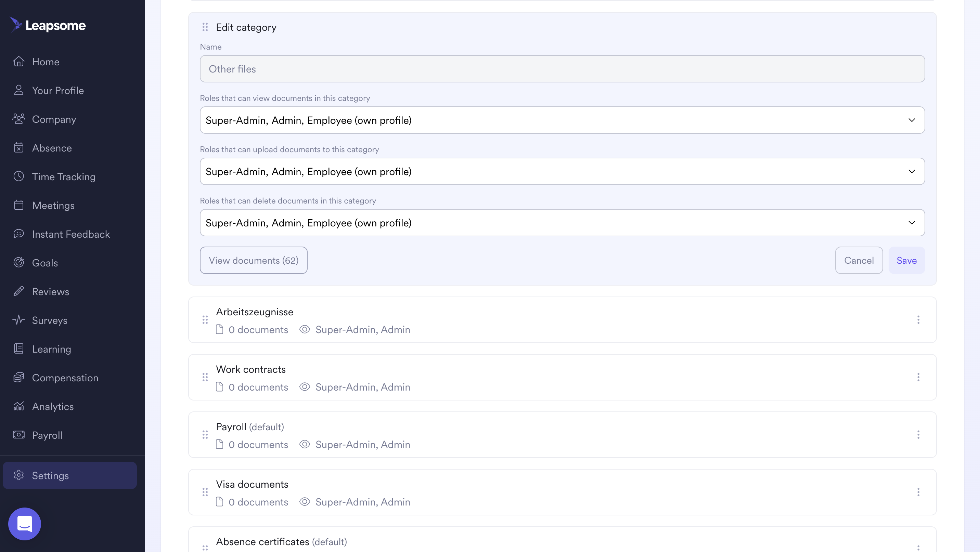Click the Time Tracking clock icon
This screenshot has width=980, height=552.
(18, 176)
